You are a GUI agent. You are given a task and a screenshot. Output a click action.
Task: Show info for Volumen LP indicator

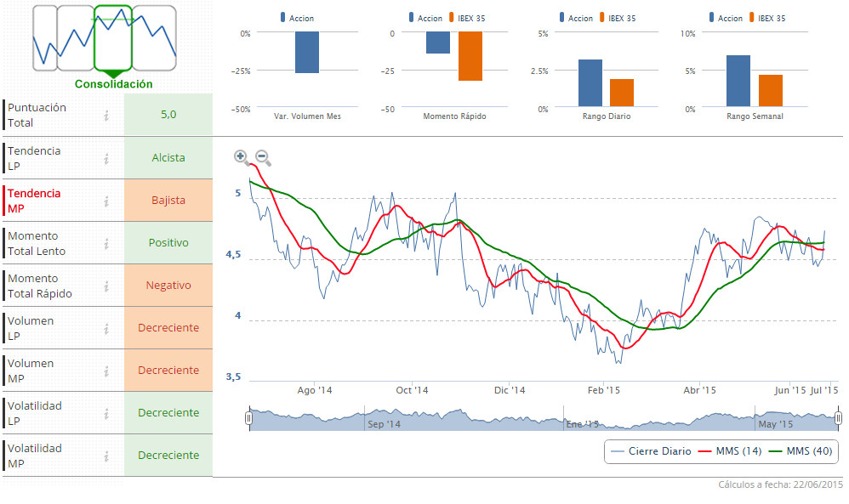(106, 328)
